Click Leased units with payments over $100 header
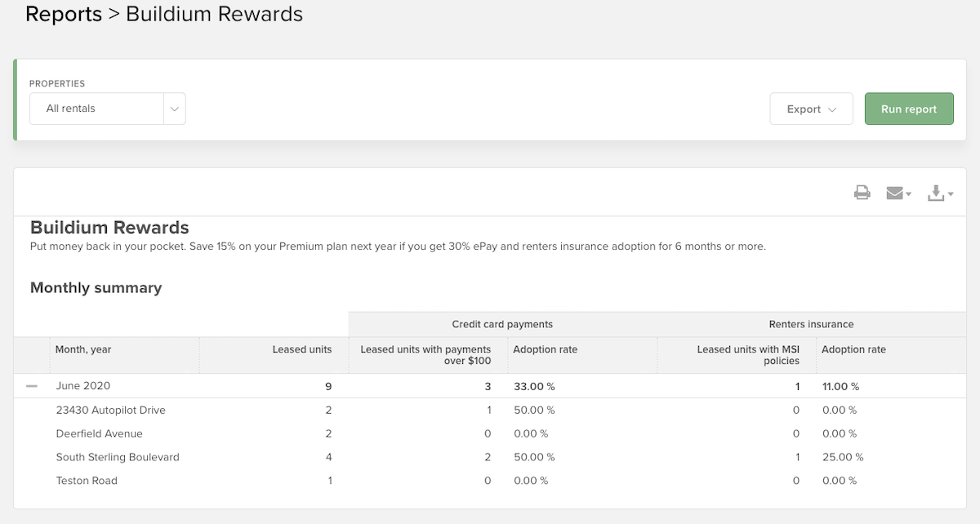Image resolution: width=980 pixels, height=524 pixels. pyautogui.click(x=425, y=355)
